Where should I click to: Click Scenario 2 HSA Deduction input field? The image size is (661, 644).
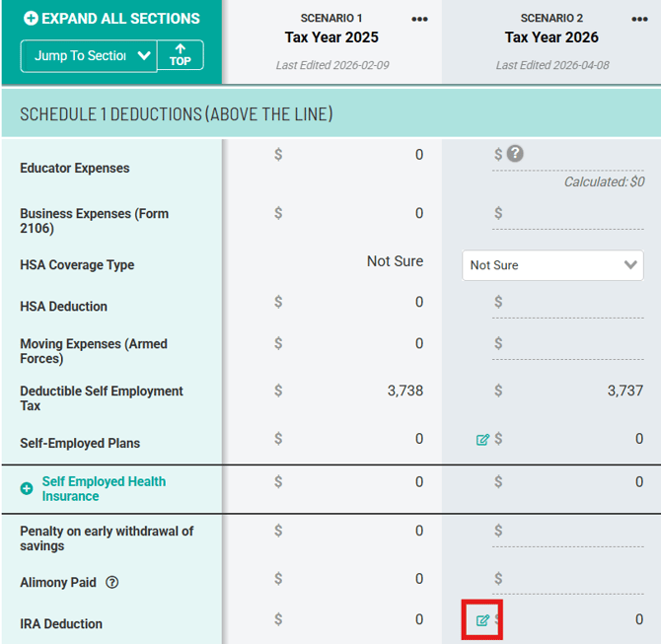click(x=574, y=303)
